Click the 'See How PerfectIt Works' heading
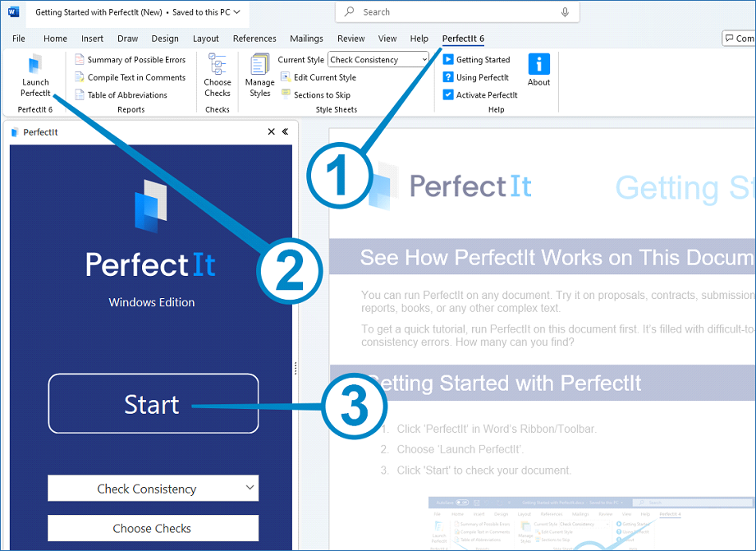 [557, 258]
